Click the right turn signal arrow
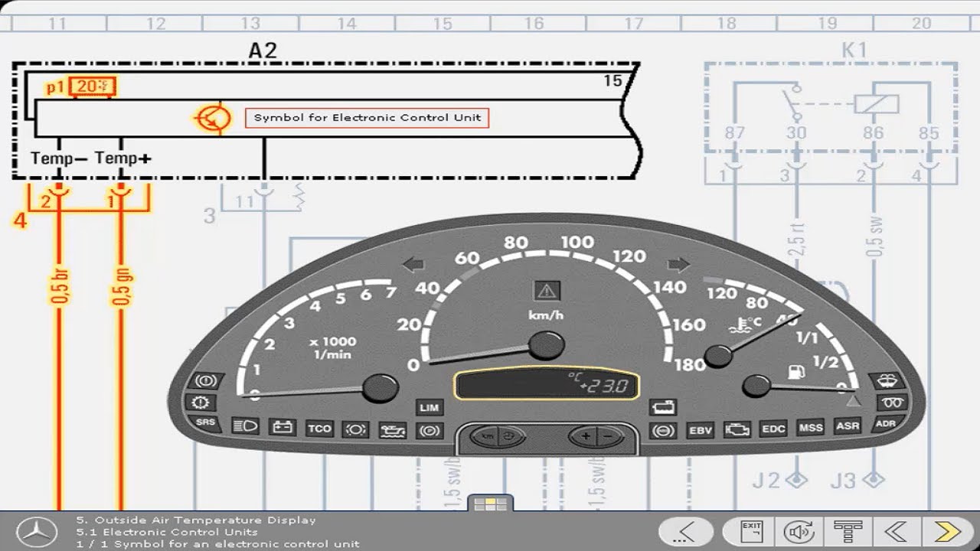This screenshot has width=980, height=551. (x=679, y=266)
